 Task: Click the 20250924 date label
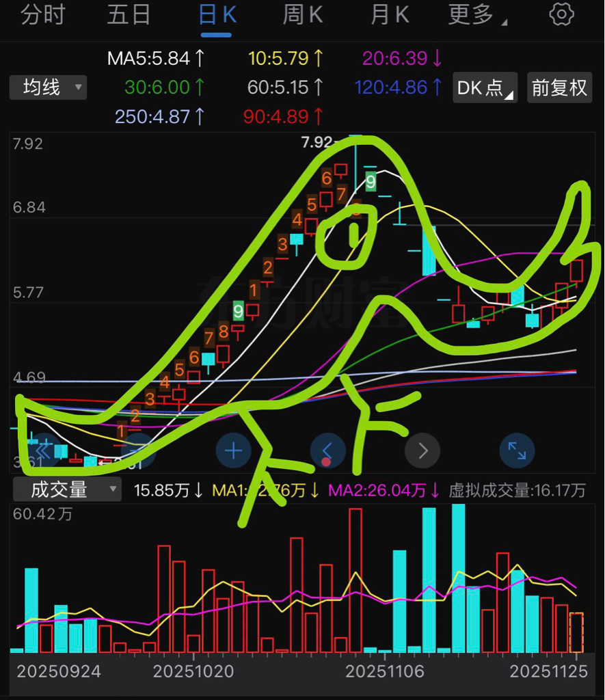(59, 671)
